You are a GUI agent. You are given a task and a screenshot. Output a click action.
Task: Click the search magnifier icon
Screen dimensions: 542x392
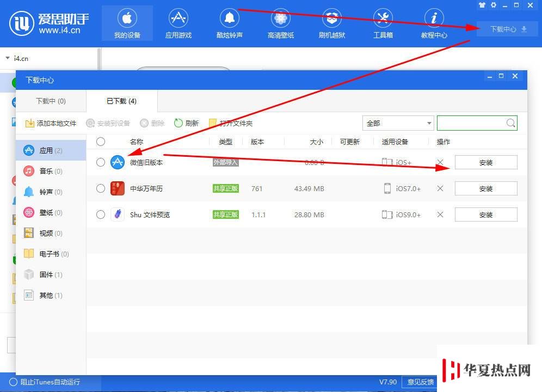510,123
